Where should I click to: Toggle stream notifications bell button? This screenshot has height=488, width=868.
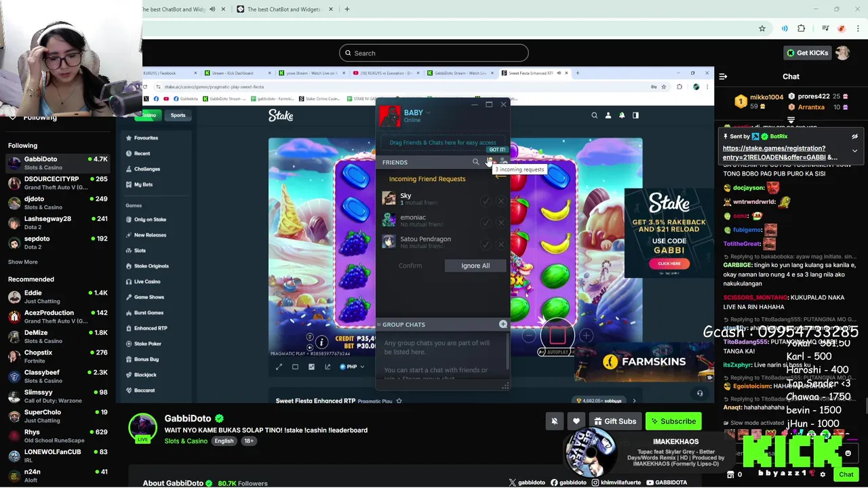[554, 422]
